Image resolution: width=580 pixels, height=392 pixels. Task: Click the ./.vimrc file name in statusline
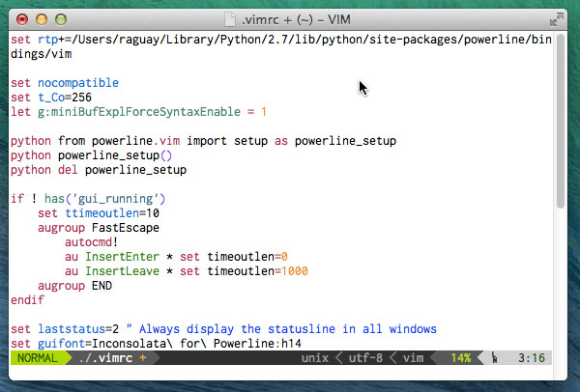[105, 358]
